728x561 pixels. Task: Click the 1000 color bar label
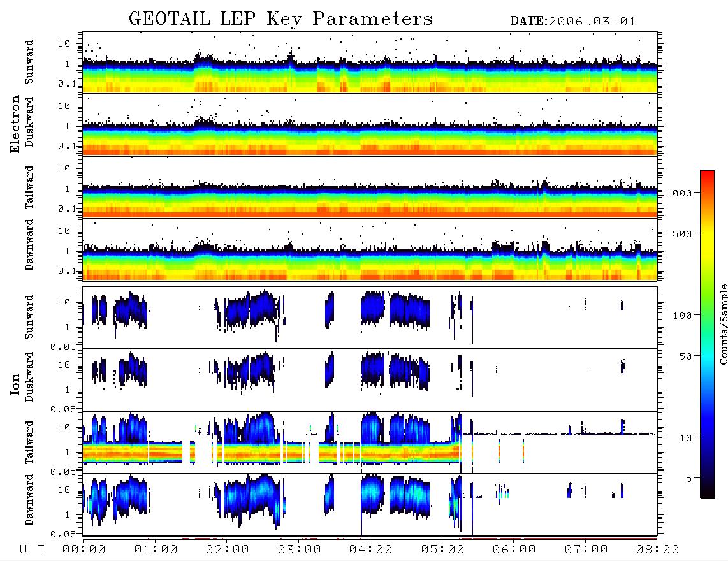pyautogui.click(x=680, y=193)
